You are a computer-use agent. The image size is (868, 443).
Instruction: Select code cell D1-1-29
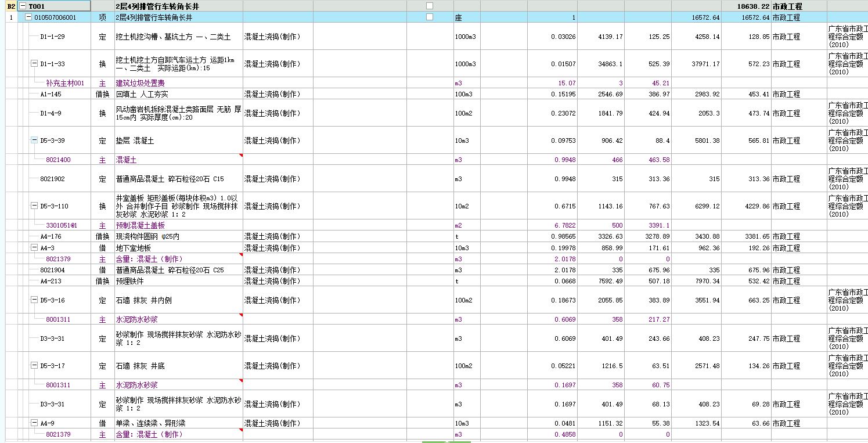pyautogui.click(x=52, y=37)
